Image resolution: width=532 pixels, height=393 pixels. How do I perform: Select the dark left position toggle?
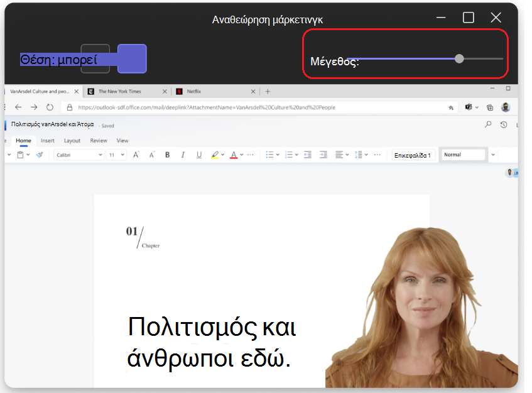(95, 58)
